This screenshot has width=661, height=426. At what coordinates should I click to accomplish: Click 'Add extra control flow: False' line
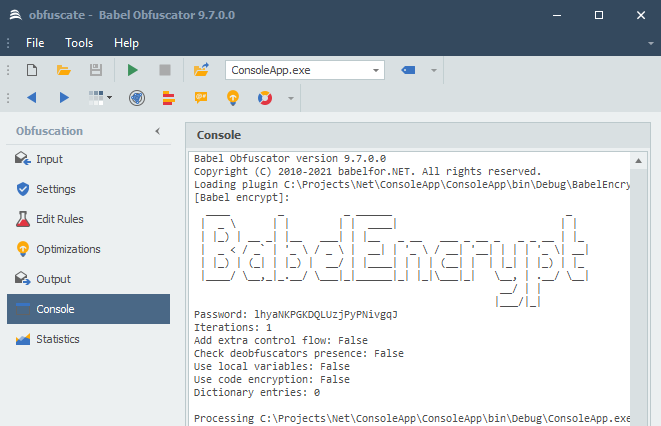click(x=281, y=340)
